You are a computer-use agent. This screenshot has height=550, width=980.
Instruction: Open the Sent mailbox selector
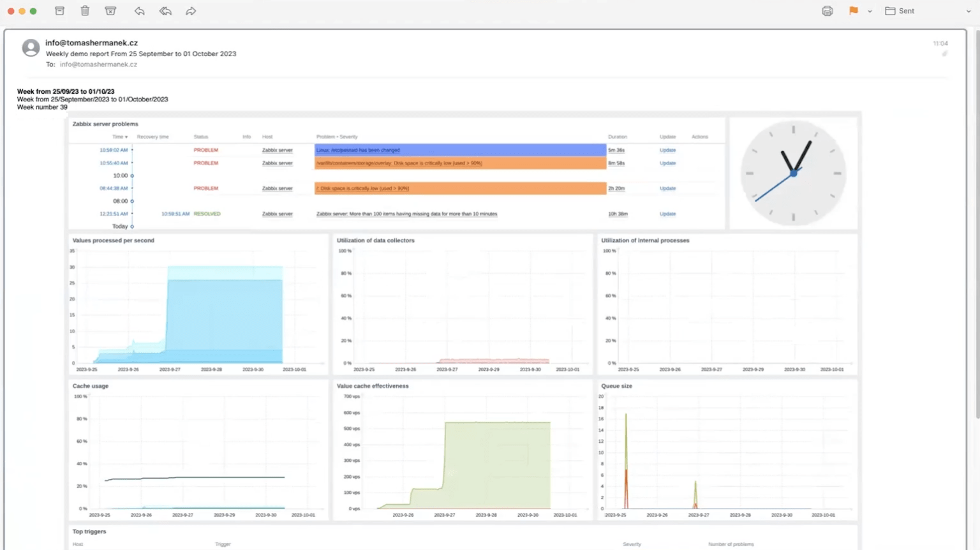[x=900, y=11]
